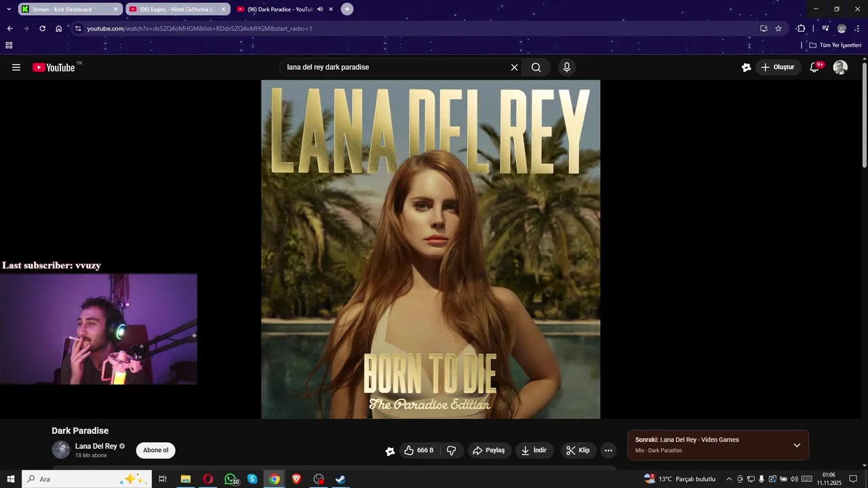Go to the YouTube home logo
This screenshot has height=488, width=868.
54,67
